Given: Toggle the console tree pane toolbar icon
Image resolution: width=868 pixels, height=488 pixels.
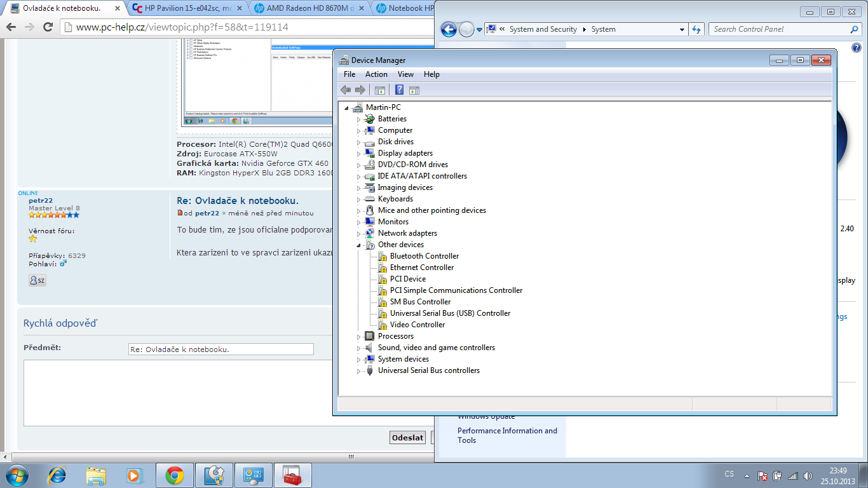Looking at the screenshot, I should tap(380, 90).
